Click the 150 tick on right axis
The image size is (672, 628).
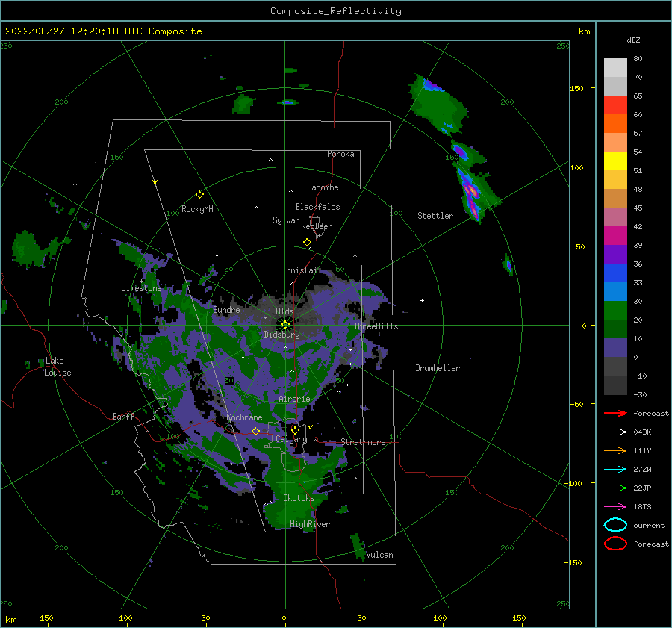coord(576,88)
